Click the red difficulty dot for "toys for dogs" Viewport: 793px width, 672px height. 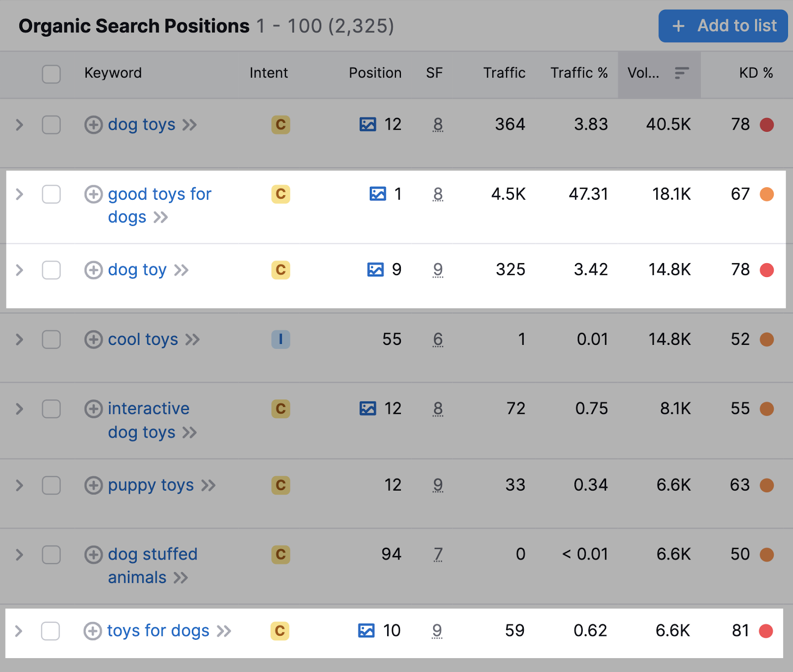click(767, 631)
